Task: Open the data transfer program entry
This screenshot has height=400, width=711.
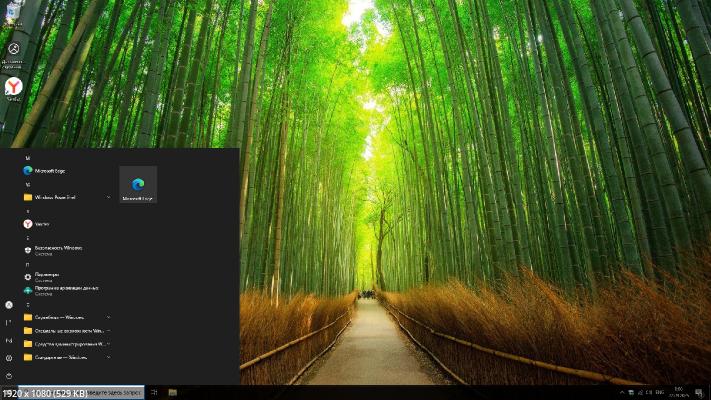Action: coord(65,290)
